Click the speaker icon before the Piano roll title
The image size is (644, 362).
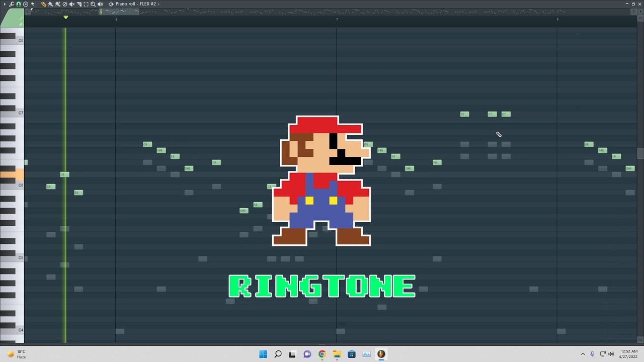pyautogui.click(x=111, y=4)
